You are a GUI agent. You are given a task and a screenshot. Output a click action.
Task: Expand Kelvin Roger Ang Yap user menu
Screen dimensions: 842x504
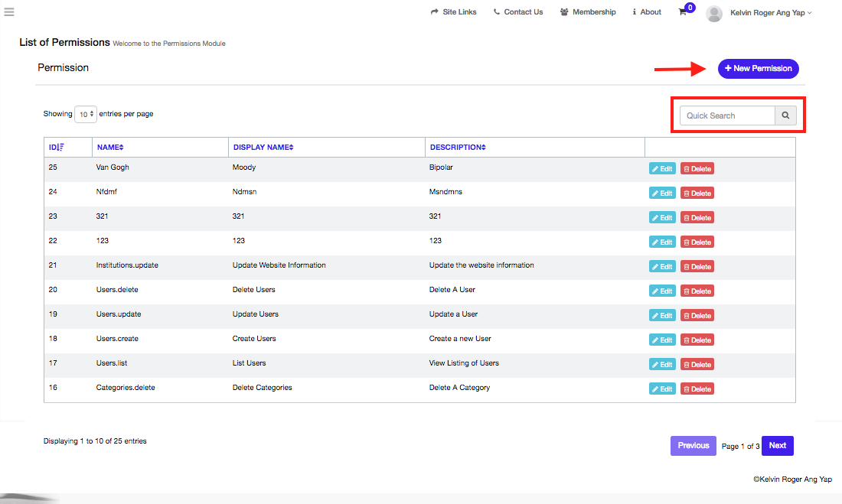pyautogui.click(x=771, y=13)
